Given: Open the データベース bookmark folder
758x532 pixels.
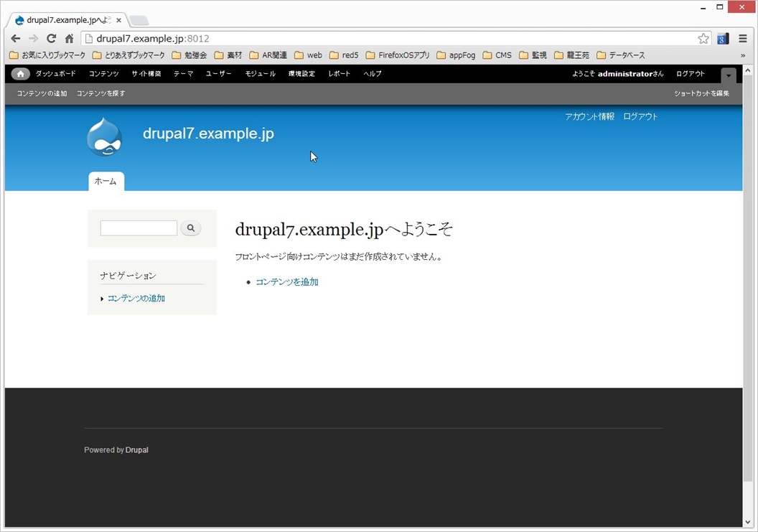Looking at the screenshot, I should coord(621,55).
